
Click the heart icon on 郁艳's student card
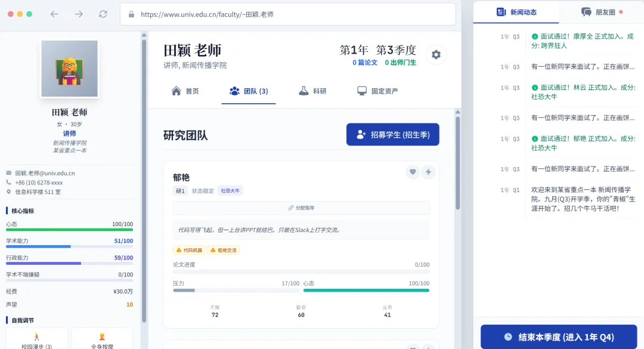click(413, 172)
